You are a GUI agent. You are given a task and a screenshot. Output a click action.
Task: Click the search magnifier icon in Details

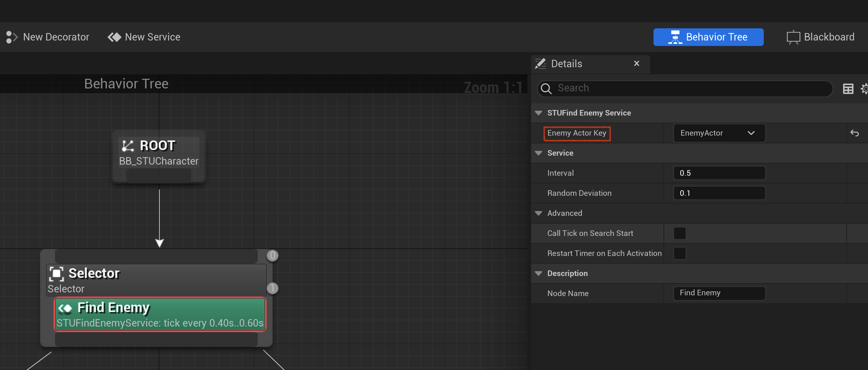pos(546,88)
